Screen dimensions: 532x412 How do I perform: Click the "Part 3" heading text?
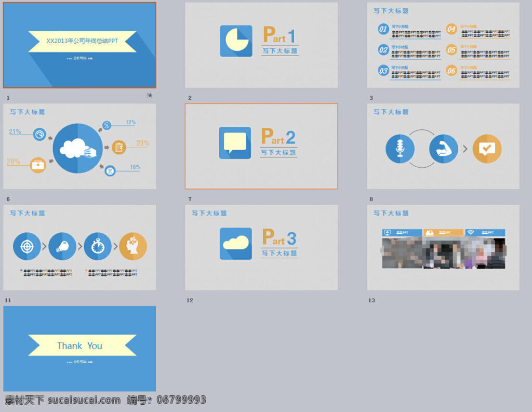[279, 237]
